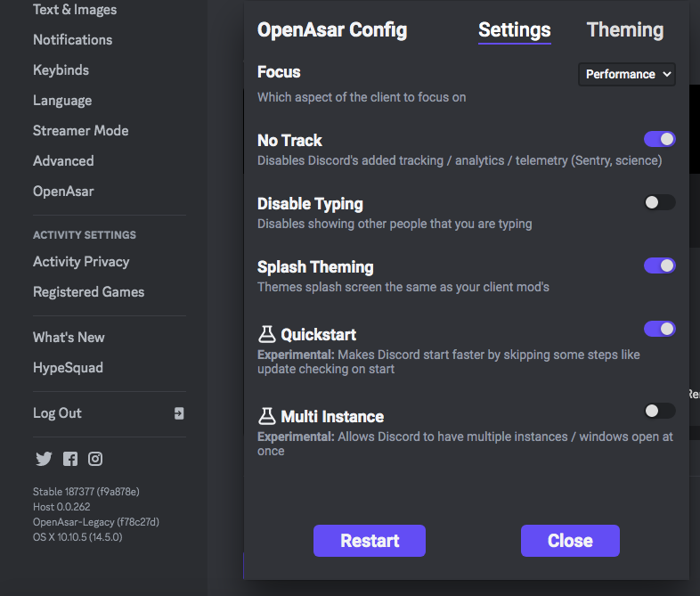Open the HypeSquad page
The height and width of the screenshot is (596, 700).
(68, 368)
